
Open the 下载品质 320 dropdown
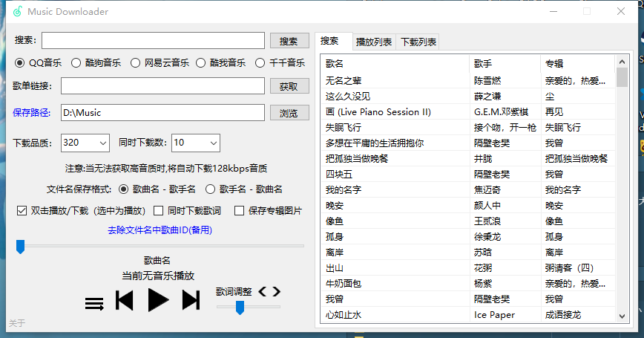(85, 143)
